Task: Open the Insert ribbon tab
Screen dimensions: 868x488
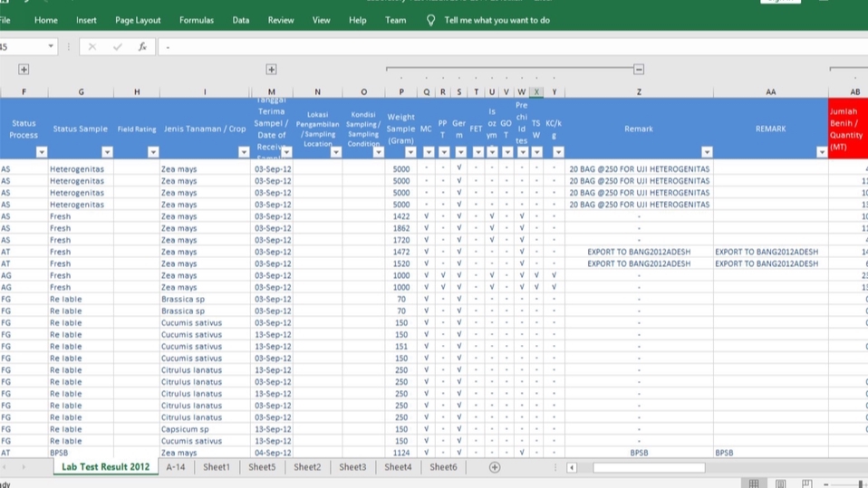Action: (x=86, y=21)
